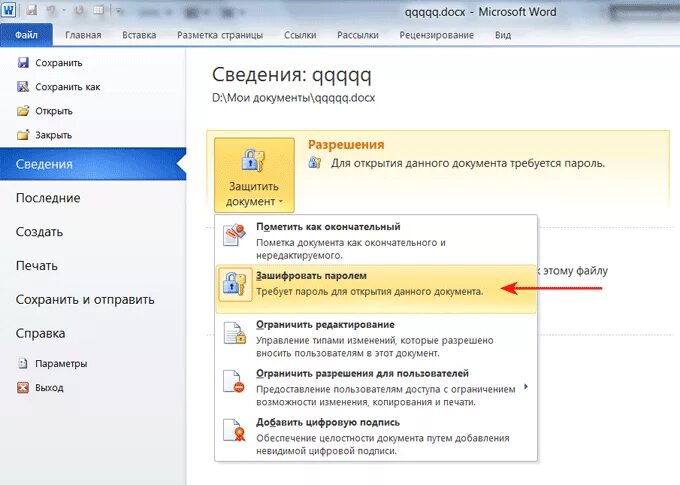Screen dimensions: 680x485
Task: Click the Сохранить как icon
Action: tap(23, 86)
